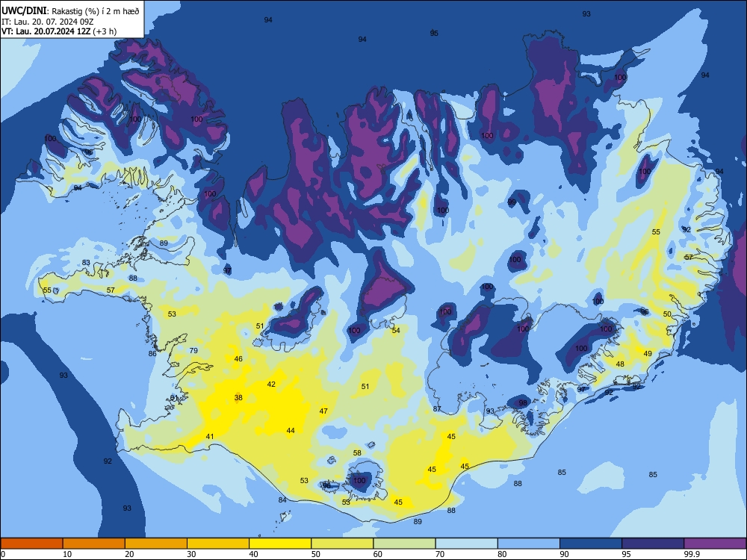
Task: Click the UWC/DINI title text
Action: point(24,11)
